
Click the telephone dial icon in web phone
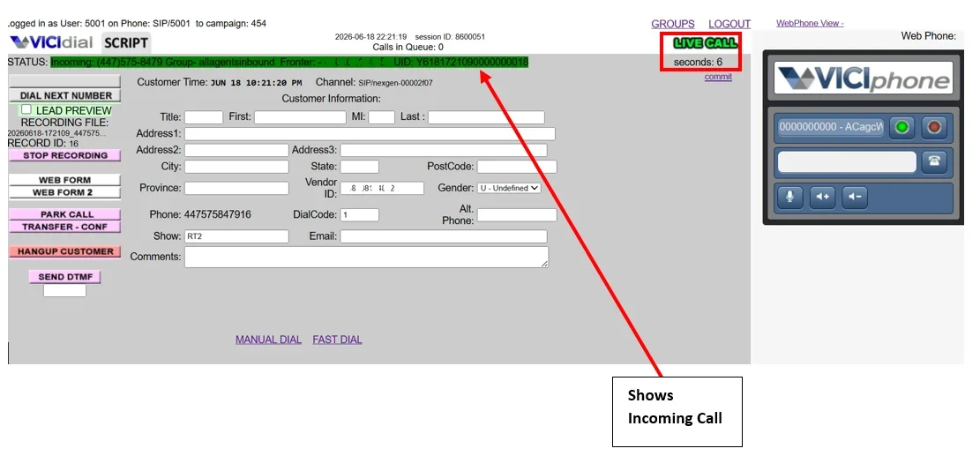(934, 161)
